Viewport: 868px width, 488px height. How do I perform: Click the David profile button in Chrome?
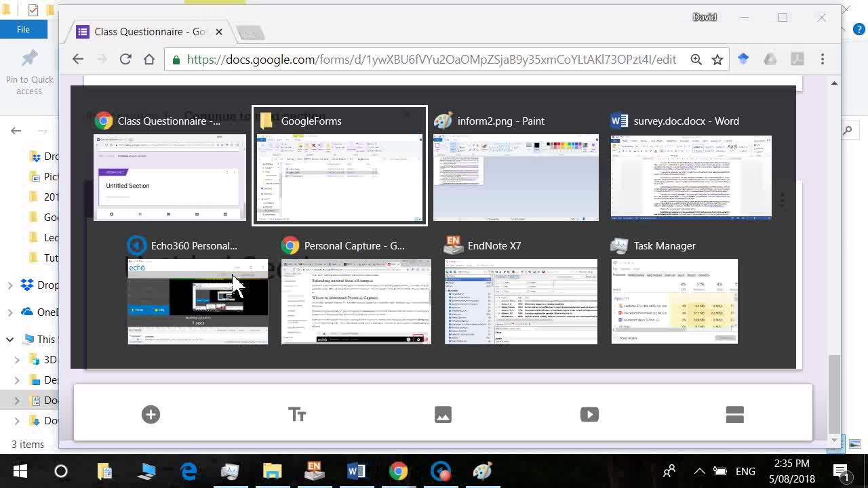click(x=705, y=17)
